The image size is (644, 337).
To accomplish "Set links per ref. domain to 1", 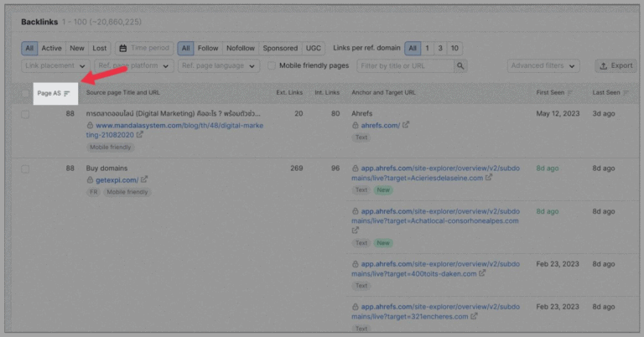I will point(427,48).
